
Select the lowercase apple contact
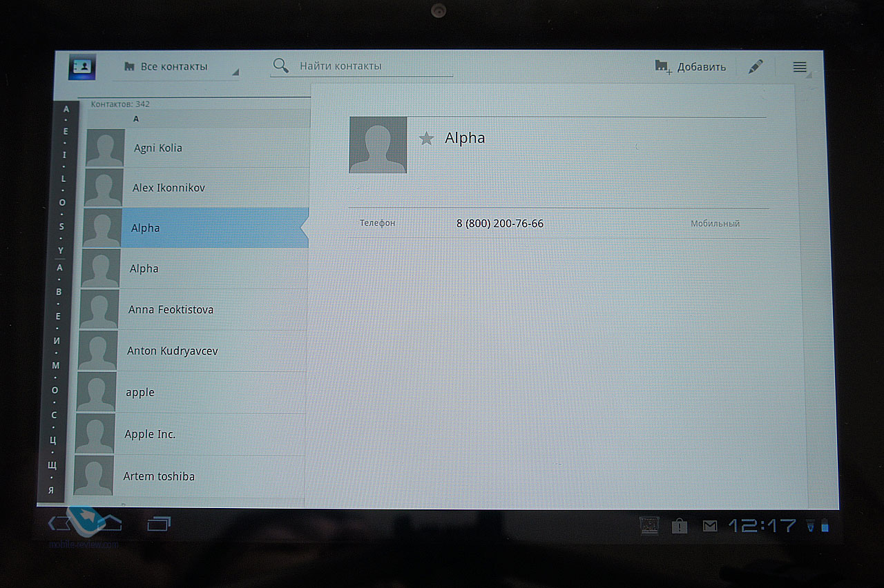tap(190, 392)
